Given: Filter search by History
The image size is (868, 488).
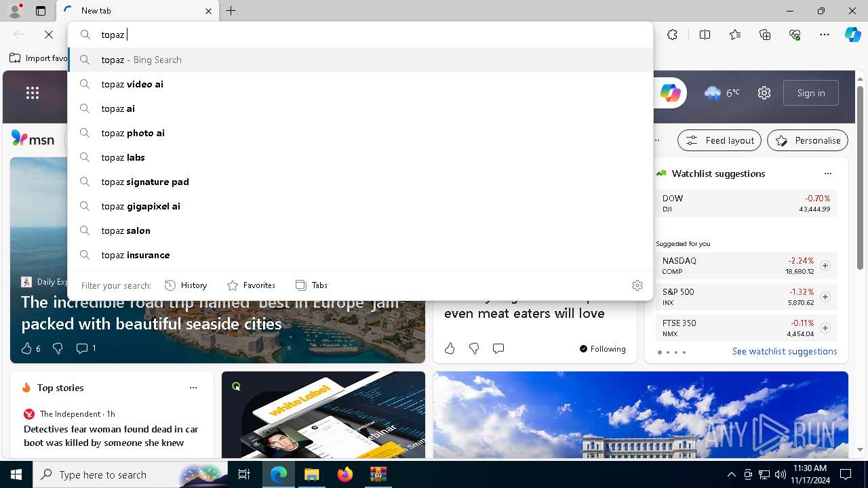Looking at the screenshot, I should (x=186, y=285).
